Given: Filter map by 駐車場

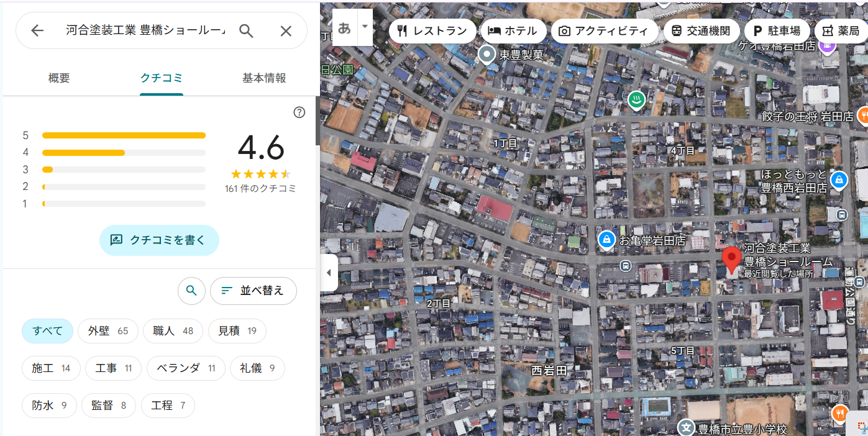Looking at the screenshot, I should 777,30.
